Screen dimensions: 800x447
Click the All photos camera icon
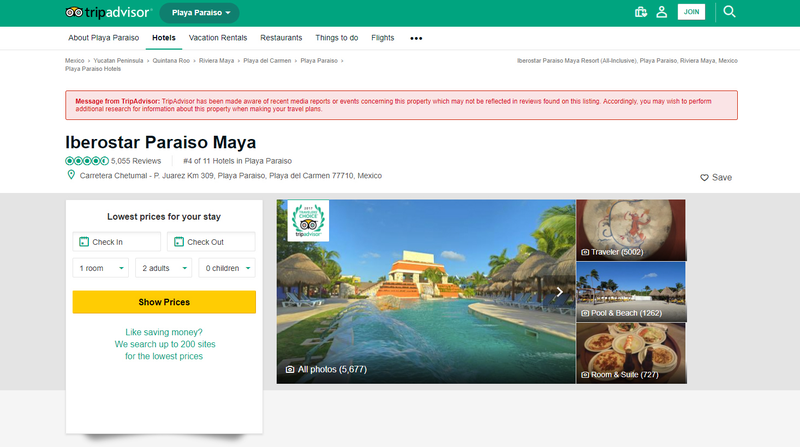tap(290, 369)
